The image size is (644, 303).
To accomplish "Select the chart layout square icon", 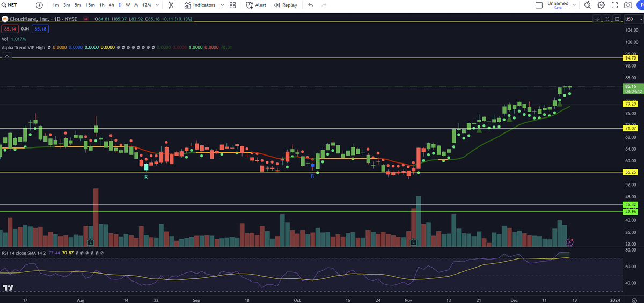I will coord(539,5).
